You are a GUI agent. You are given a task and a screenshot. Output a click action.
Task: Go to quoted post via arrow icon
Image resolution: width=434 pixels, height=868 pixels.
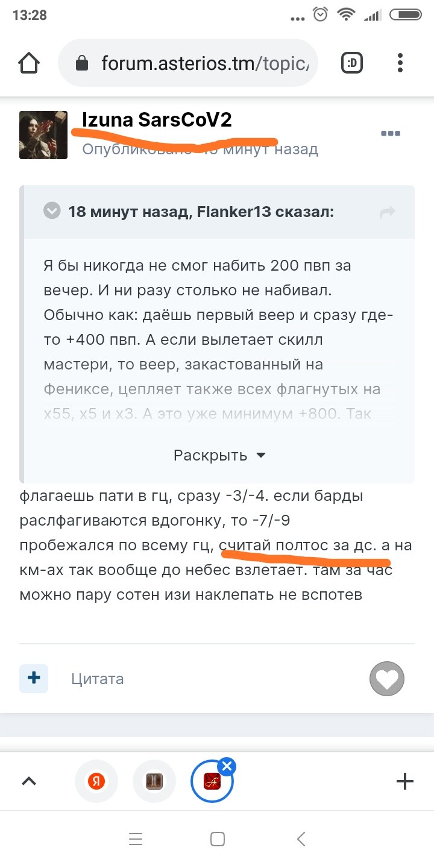coord(387,212)
